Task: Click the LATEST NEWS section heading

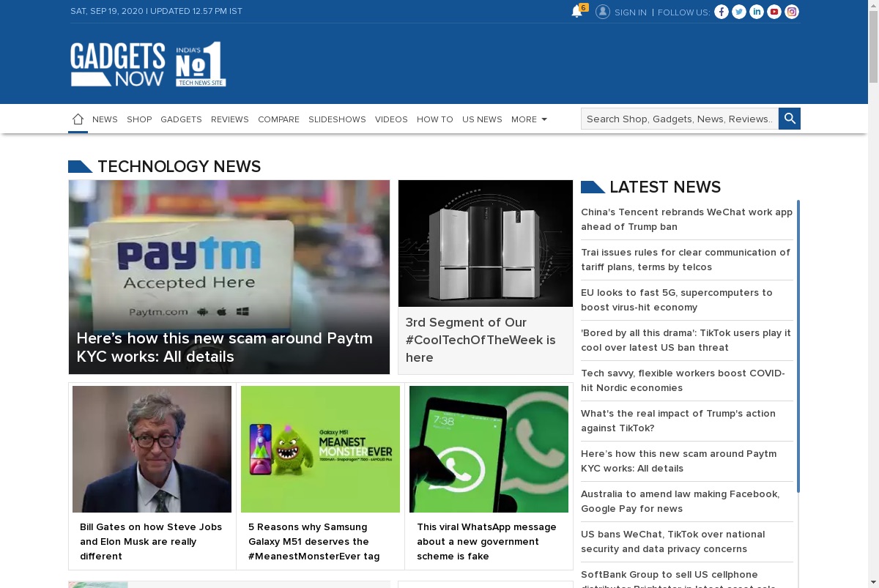Action: (665, 187)
